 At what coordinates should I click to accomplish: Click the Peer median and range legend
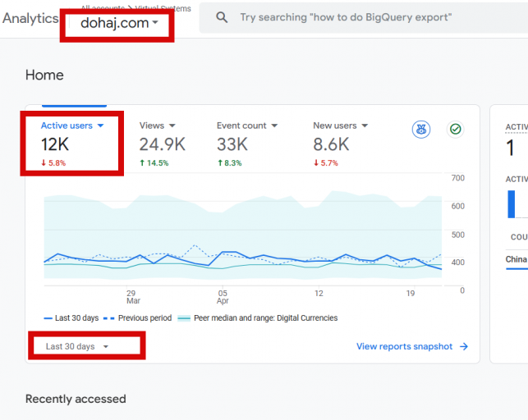click(258, 318)
